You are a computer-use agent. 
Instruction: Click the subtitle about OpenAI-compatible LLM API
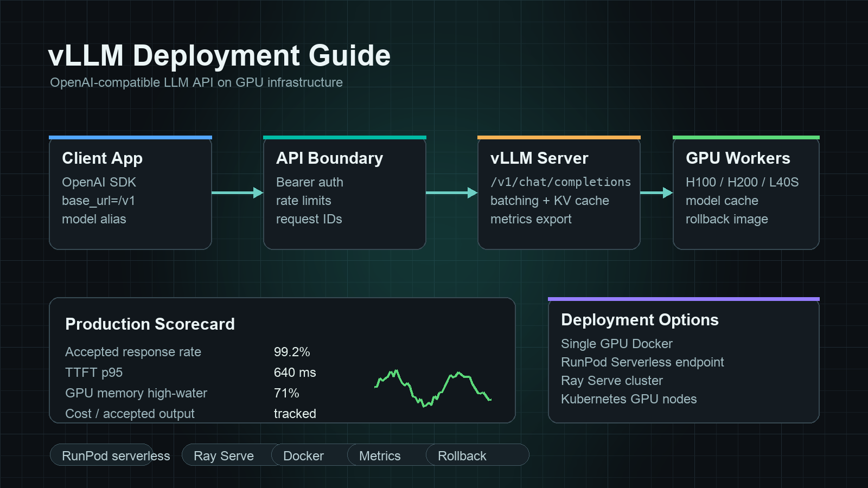(x=196, y=82)
